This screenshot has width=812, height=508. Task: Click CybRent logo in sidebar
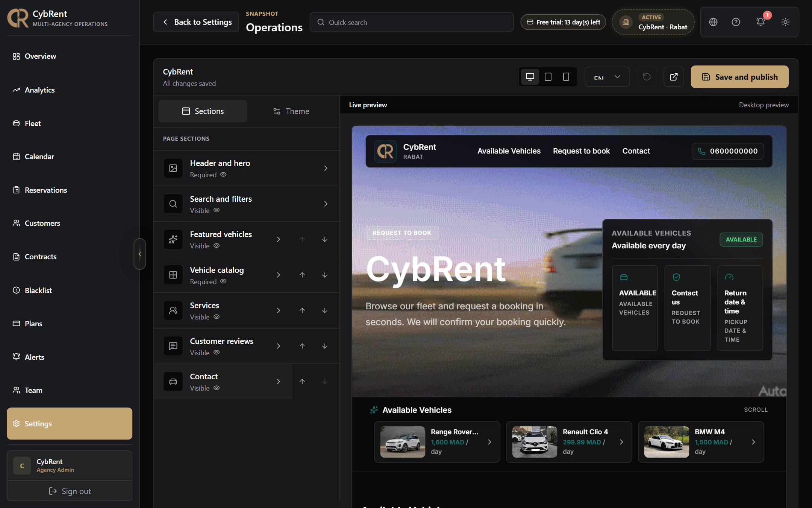pos(18,18)
